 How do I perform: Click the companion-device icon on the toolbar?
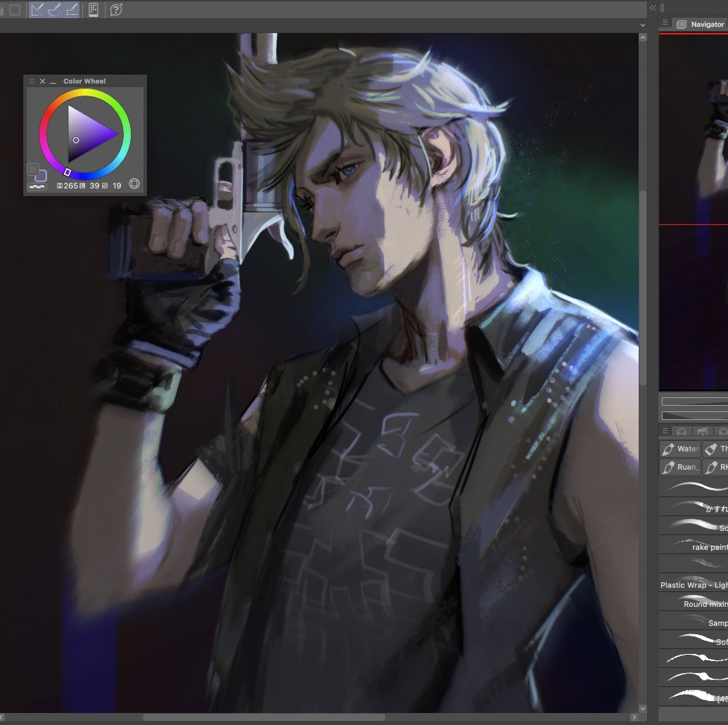pyautogui.click(x=94, y=9)
